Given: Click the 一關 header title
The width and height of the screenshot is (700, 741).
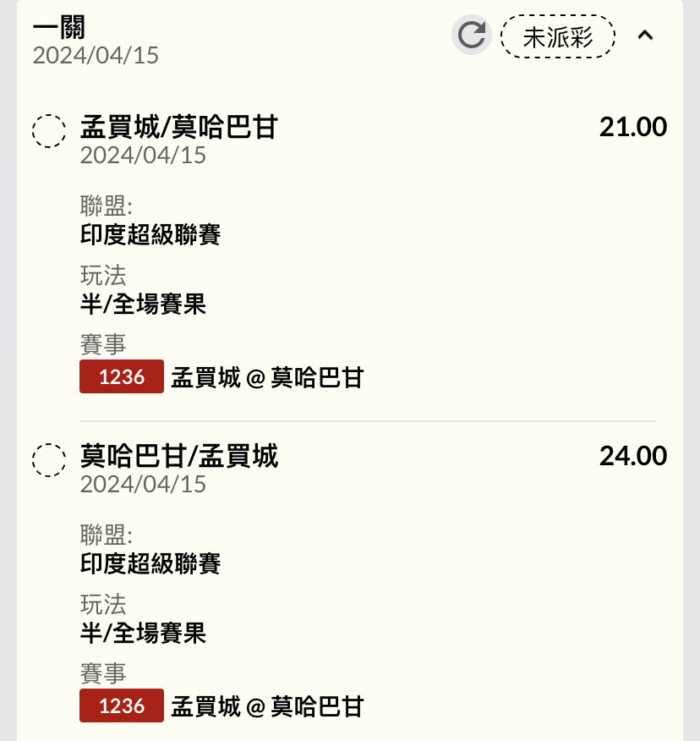Looking at the screenshot, I should pyautogui.click(x=59, y=27).
